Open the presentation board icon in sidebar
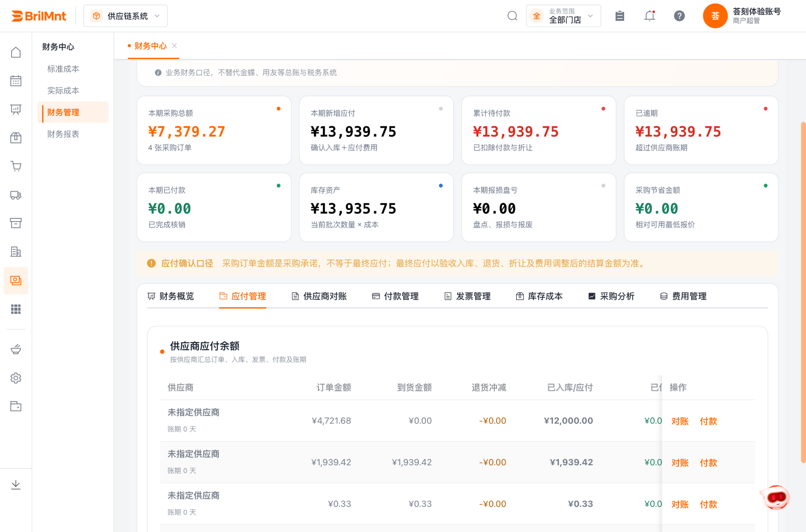Image resolution: width=806 pixels, height=532 pixels. click(x=16, y=109)
